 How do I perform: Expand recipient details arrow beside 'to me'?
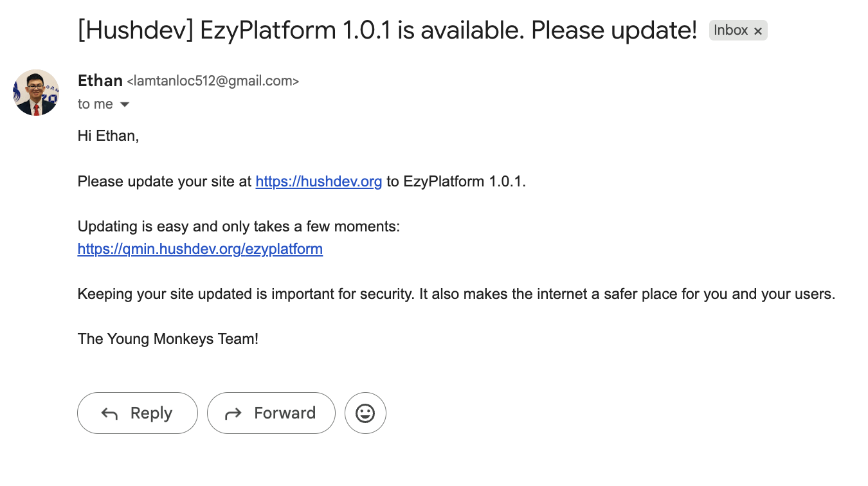[125, 104]
